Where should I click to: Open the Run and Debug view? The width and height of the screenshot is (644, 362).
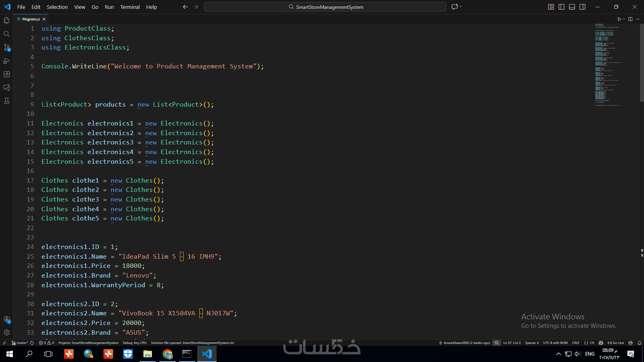6,61
